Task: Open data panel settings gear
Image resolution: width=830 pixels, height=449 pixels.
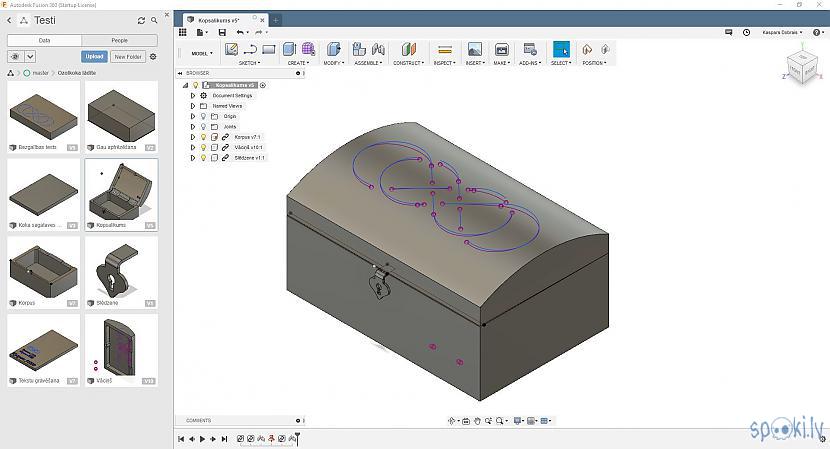Action: (153, 56)
